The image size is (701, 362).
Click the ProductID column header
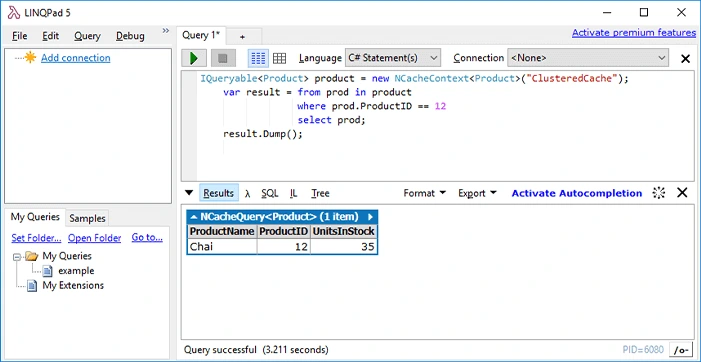coord(284,232)
